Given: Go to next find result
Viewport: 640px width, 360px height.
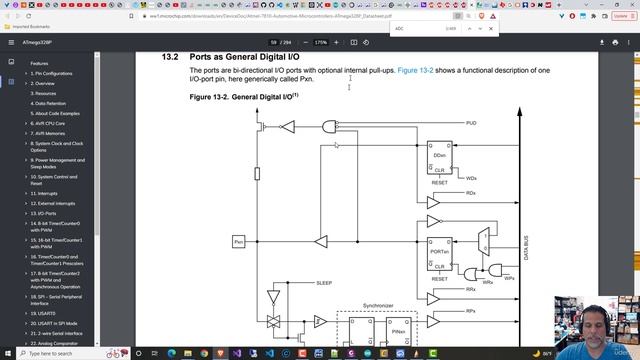Looking at the screenshot, I should [480, 29].
